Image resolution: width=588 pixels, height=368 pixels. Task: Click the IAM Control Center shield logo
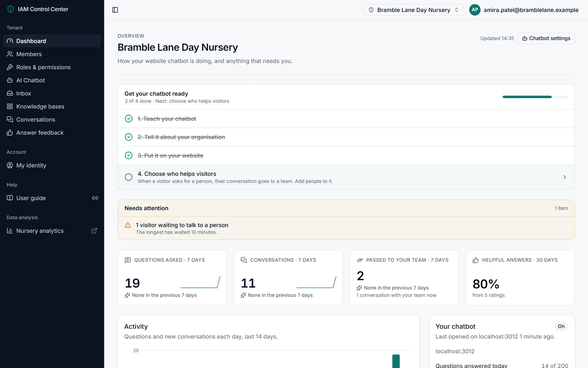[x=11, y=9]
